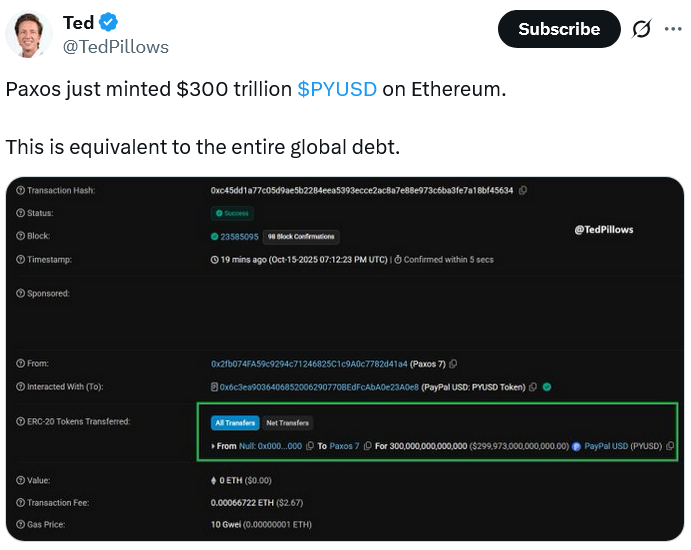Click the help icon next to Timestamp
Screen dimensions: 691x550
tap(20, 260)
